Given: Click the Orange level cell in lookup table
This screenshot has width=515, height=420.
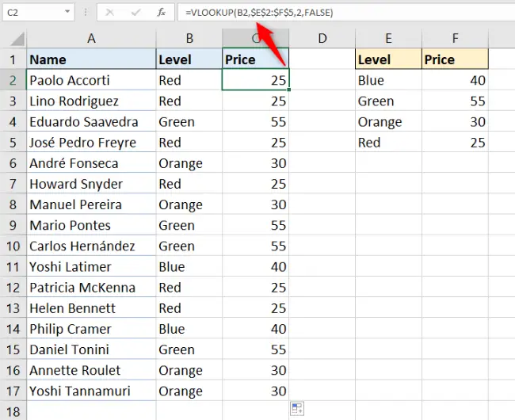Looking at the screenshot, I should pos(388,122).
